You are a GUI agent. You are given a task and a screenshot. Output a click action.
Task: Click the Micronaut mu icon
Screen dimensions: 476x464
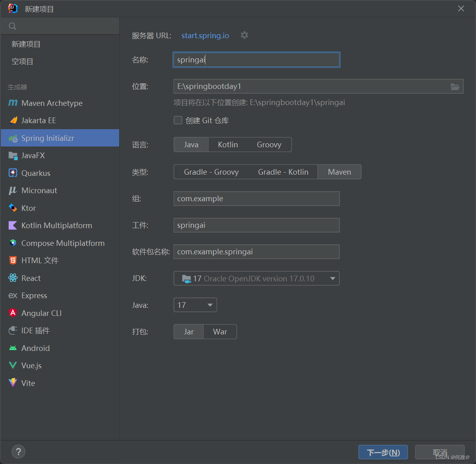click(13, 190)
